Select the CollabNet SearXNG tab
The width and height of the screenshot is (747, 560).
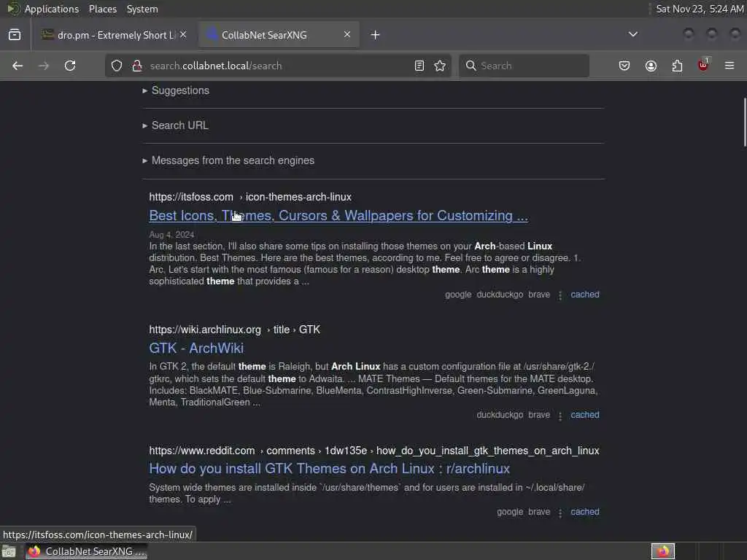[x=279, y=35]
